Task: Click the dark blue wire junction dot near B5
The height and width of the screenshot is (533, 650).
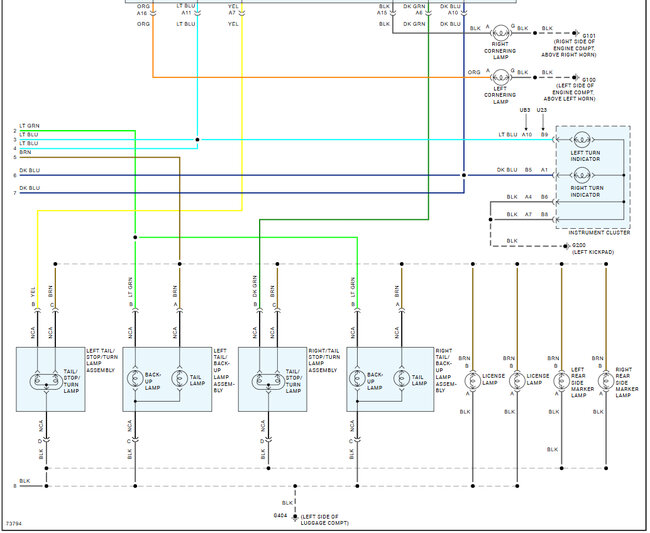Action: [464, 175]
